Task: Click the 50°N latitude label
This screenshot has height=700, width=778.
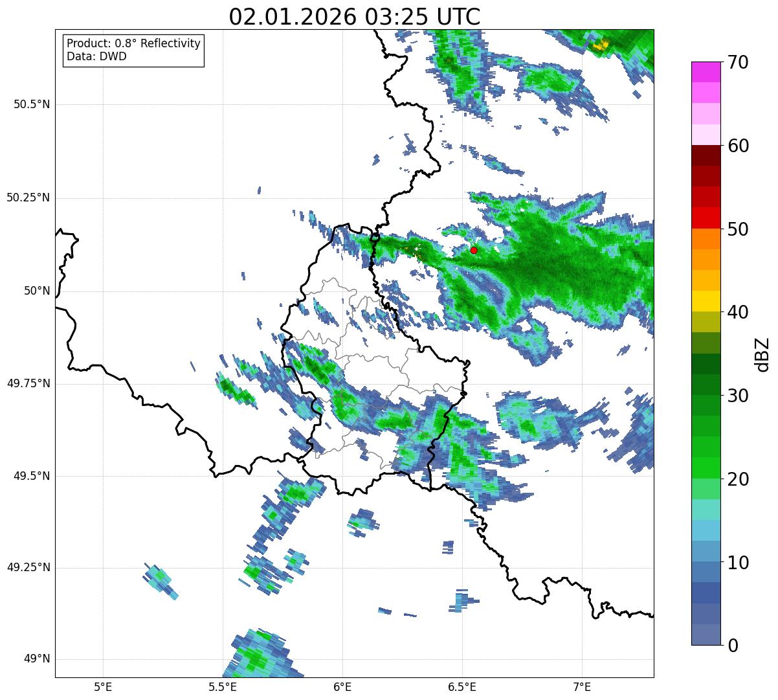Action: click(37, 291)
